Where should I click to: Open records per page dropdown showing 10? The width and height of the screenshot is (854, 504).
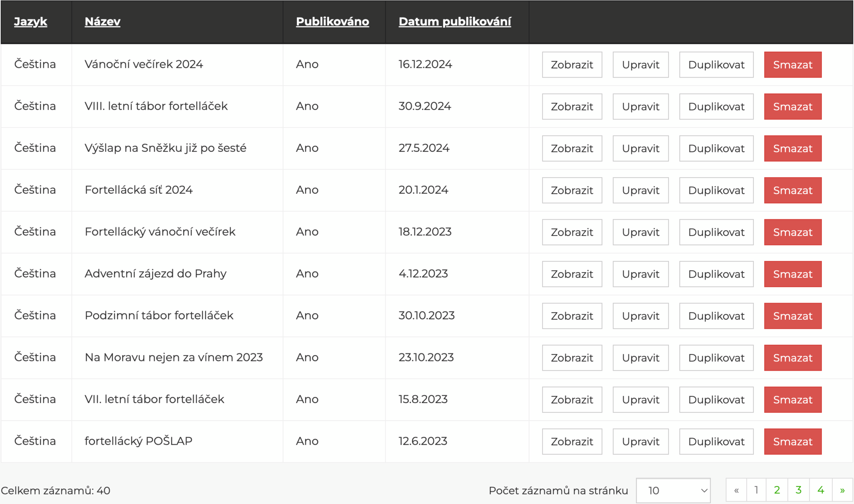click(x=673, y=490)
